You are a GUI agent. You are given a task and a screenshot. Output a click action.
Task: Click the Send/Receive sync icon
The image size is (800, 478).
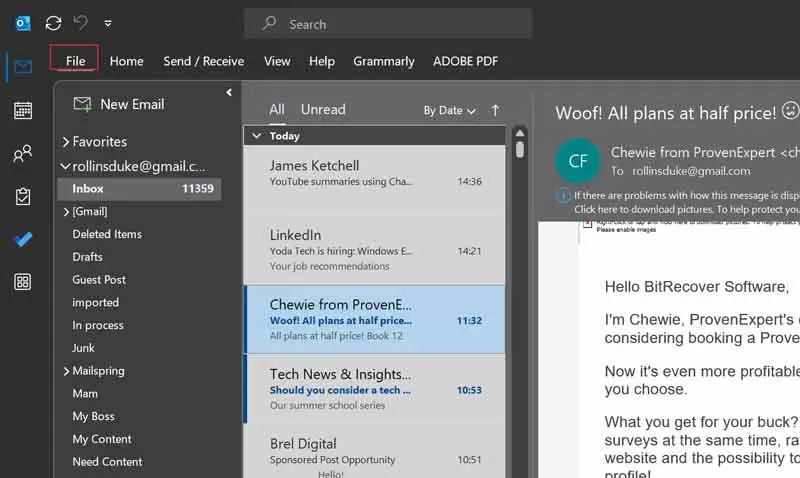pos(53,23)
